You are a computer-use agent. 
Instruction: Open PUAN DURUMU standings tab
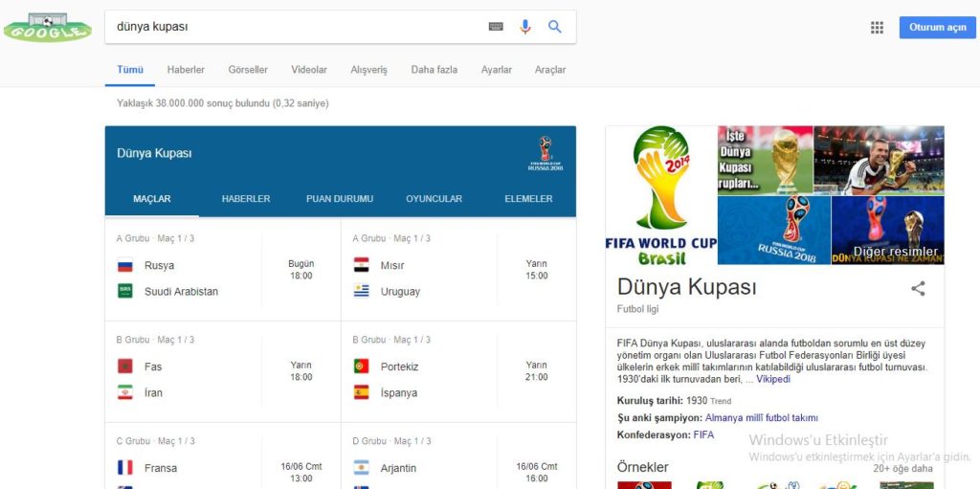point(340,199)
